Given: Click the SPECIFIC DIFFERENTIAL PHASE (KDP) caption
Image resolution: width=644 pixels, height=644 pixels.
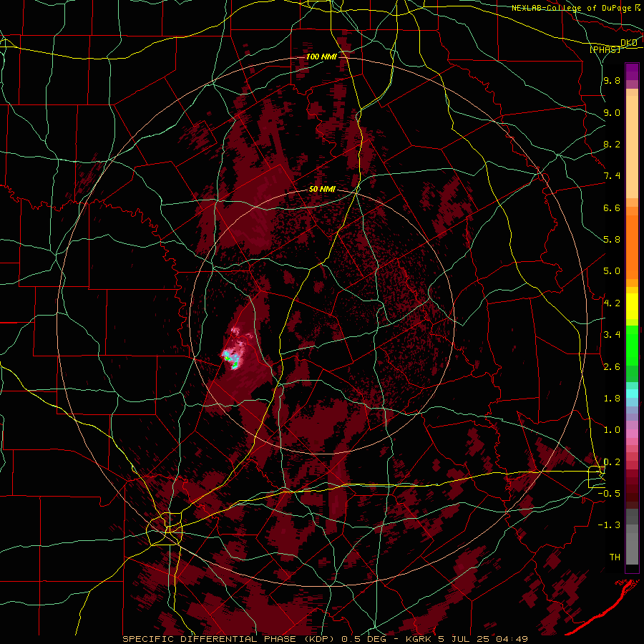Looking at the screenshot, I should tap(228, 639).
